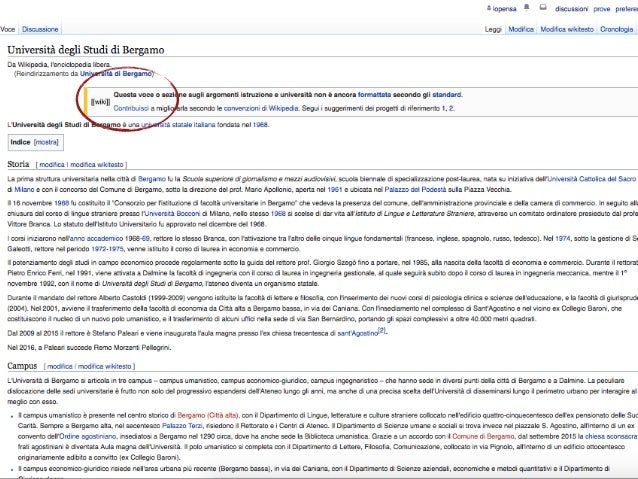Viewport: 638px width, 479px height.
Task: Open convenzioni di Wikipedia link
Action: click(x=261, y=108)
